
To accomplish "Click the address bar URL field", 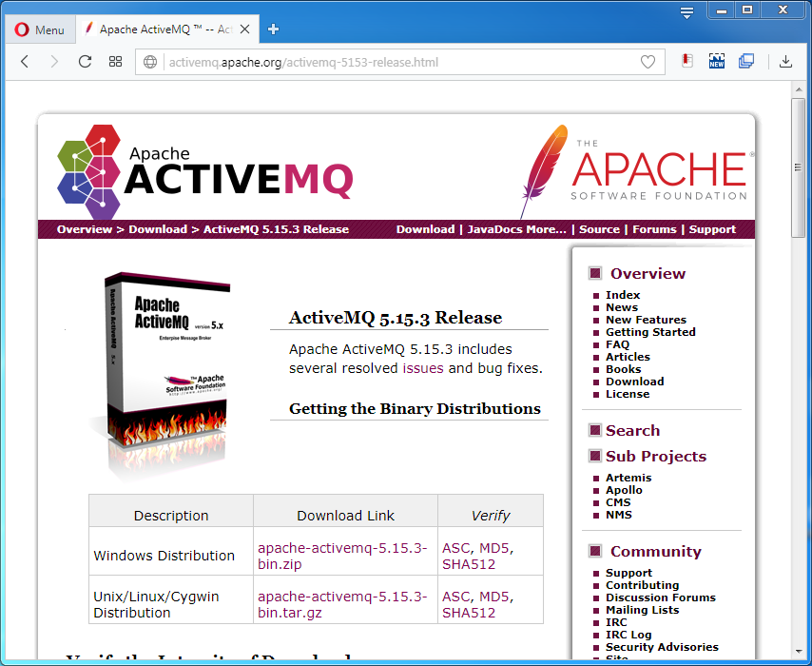I will (380, 63).
